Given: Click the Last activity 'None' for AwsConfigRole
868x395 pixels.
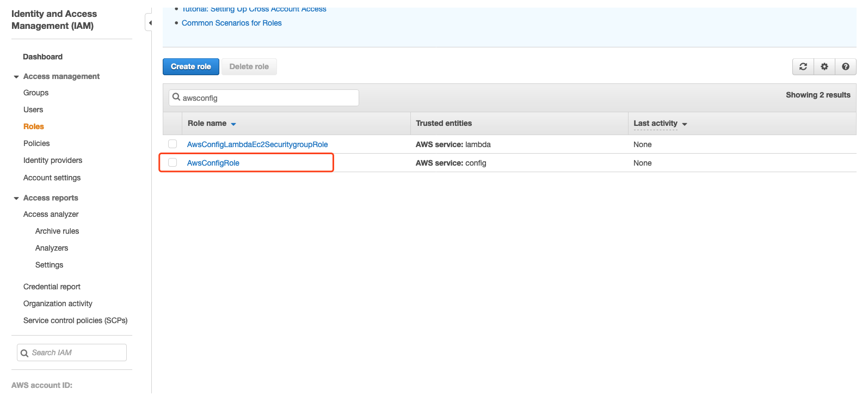Looking at the screenshot, I should point(643,163).
